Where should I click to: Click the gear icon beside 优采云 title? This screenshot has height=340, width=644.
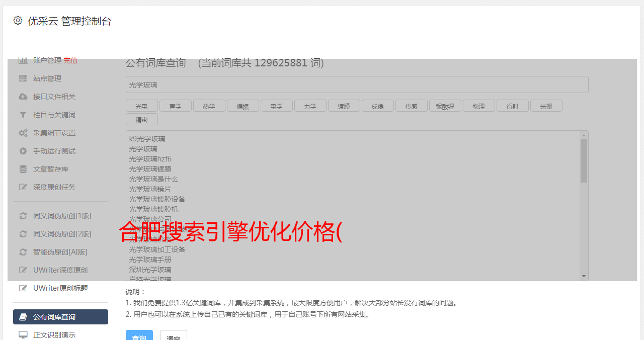pos(18,21)
